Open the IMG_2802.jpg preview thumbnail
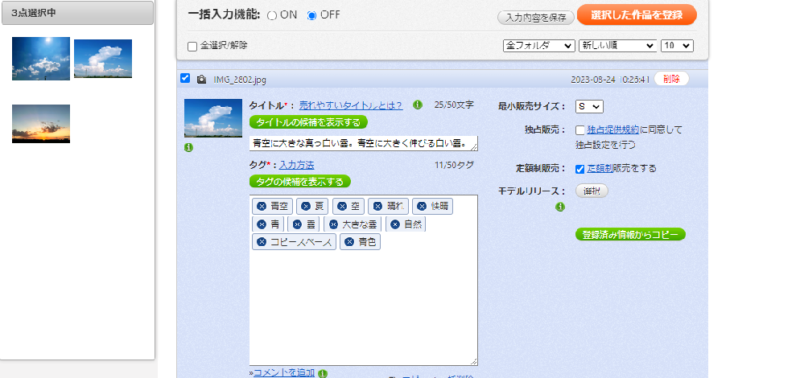This screenshot has height=378, width=800. (x=213, y=118)
